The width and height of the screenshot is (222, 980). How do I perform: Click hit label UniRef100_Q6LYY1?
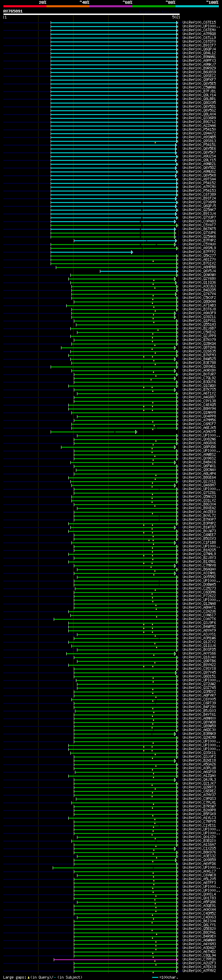click(199, 925)
